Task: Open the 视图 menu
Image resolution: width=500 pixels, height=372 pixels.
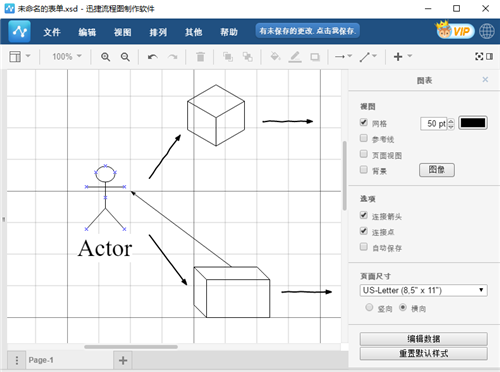Action: coord(123,32)
